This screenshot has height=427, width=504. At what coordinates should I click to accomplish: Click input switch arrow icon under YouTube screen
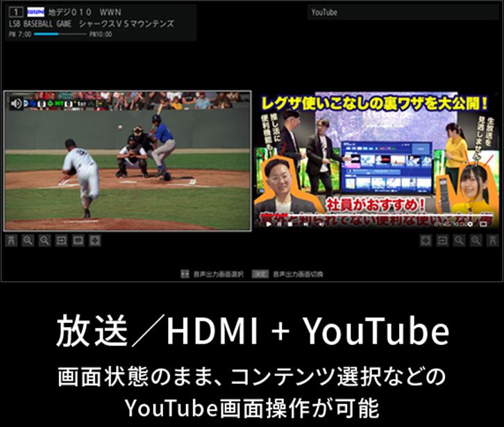[x=442, y=240]
